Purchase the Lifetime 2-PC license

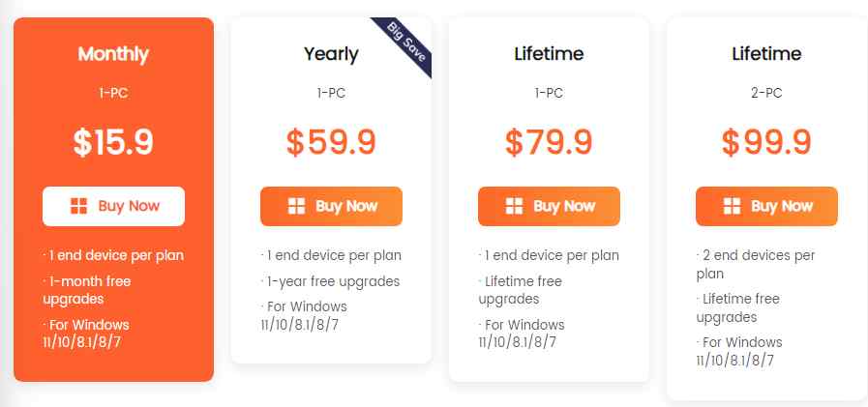(x=766, y=206)
